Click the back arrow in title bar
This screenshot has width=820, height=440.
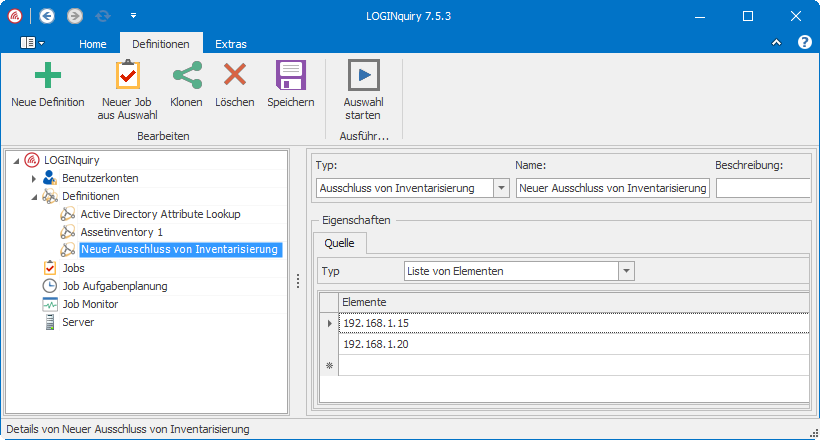point(47,16)
